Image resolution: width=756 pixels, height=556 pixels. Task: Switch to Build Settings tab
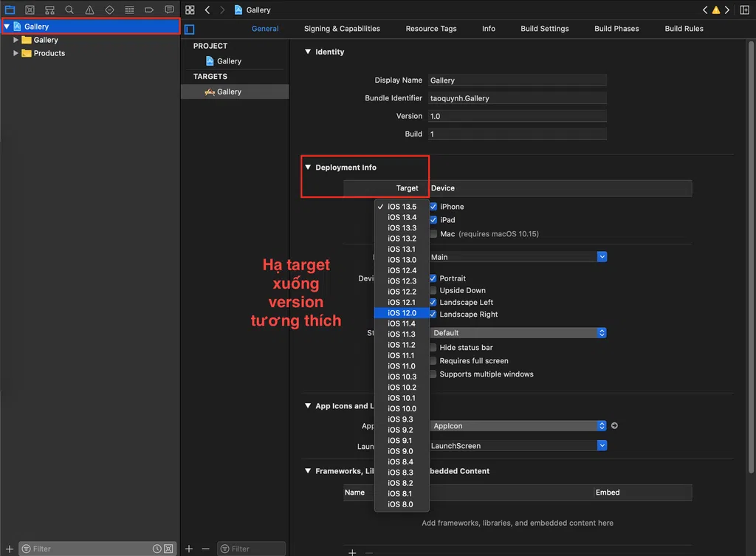coord(544,29)
